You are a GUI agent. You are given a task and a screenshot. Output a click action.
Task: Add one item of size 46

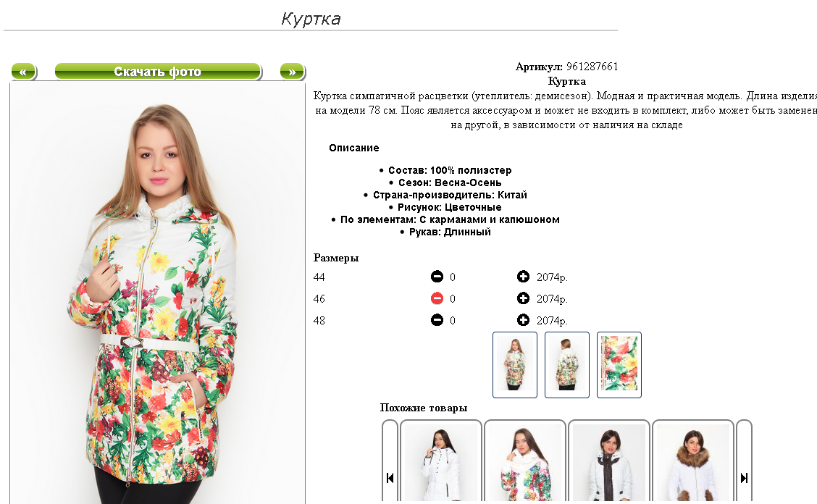[x=523, y=298]
